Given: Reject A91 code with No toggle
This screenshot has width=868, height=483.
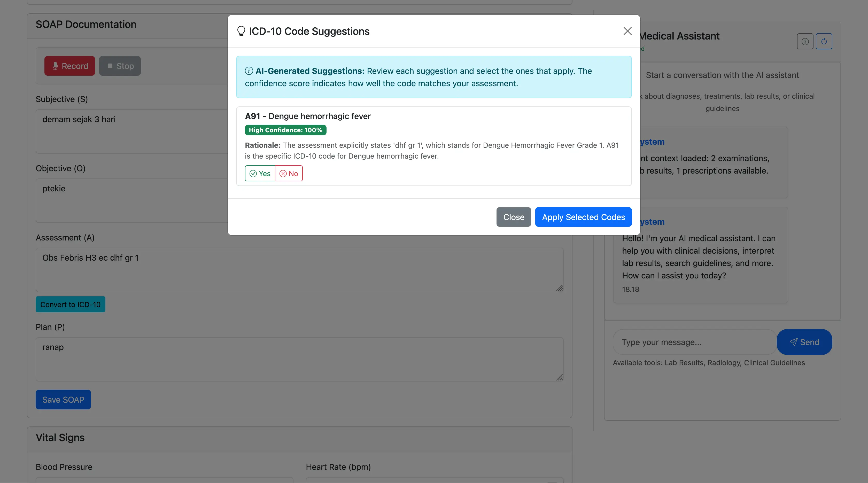Looking at the screenshot, I should coord(289,174).
